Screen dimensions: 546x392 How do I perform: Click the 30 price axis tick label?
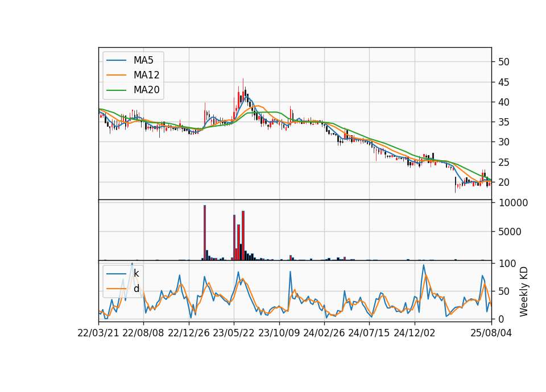(504, 142)
